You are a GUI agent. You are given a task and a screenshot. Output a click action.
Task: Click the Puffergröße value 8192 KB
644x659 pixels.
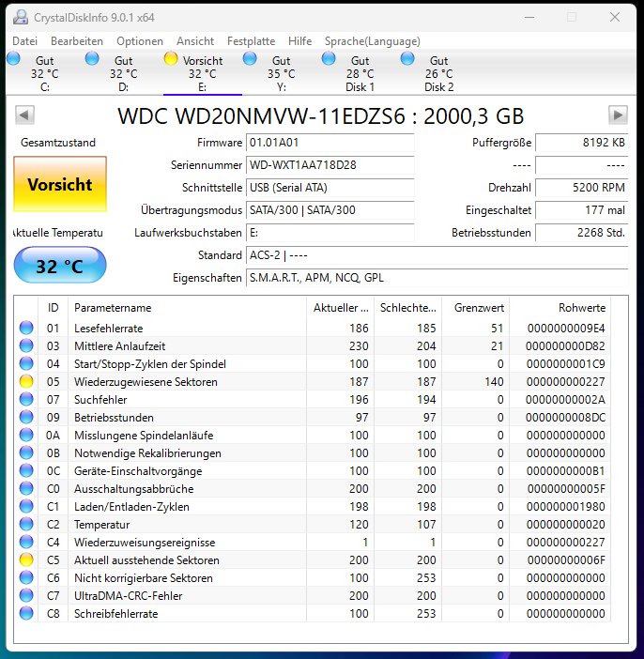coord(582,143)
